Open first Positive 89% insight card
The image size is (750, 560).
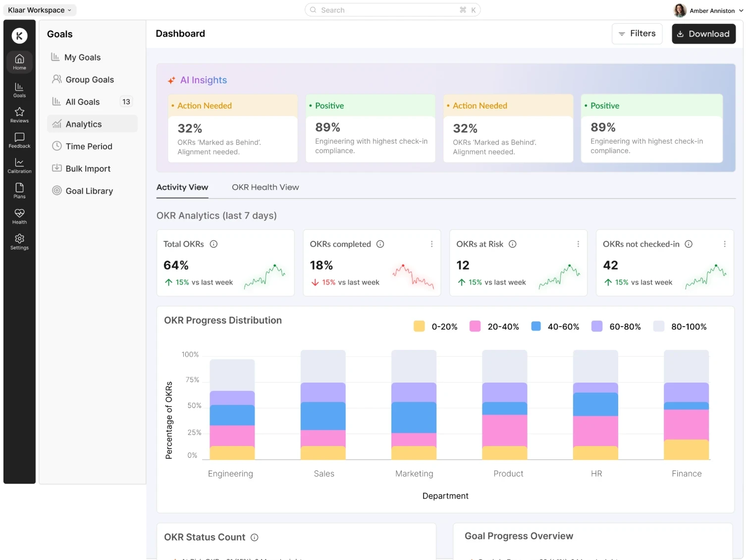point(371,128)
